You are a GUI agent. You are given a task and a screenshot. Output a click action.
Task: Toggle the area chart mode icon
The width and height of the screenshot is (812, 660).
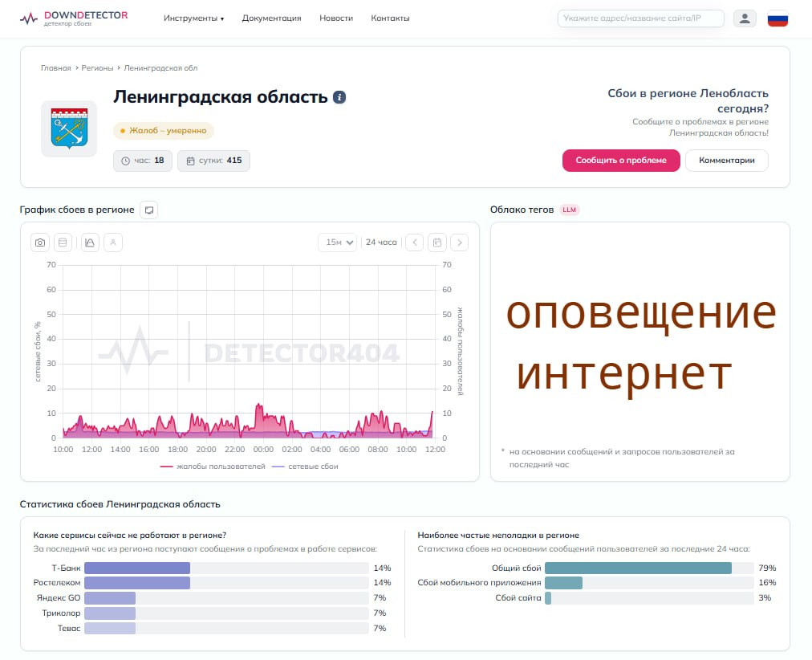pyautogui.click(x=90, y=242)
